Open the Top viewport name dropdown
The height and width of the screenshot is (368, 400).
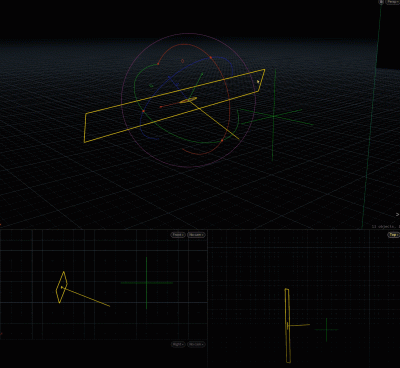pos(393,235)
